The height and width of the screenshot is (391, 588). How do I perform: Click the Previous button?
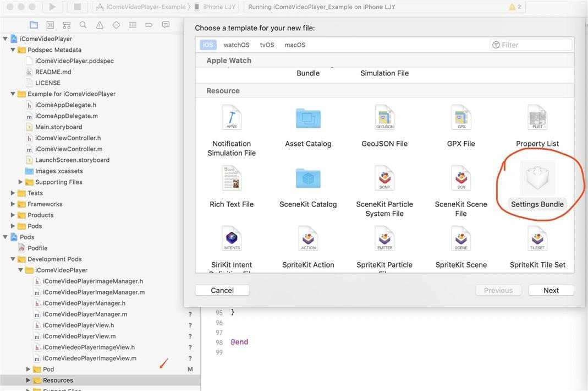tap(498, 290)
